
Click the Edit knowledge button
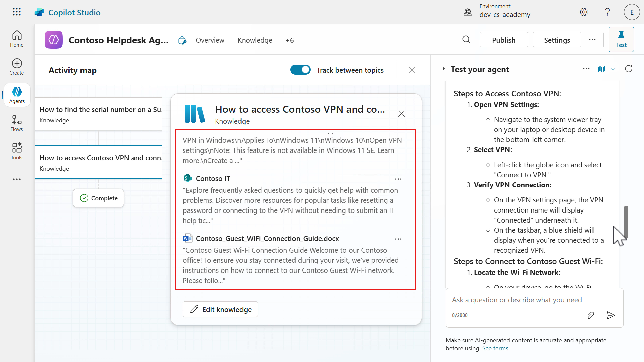220,309
